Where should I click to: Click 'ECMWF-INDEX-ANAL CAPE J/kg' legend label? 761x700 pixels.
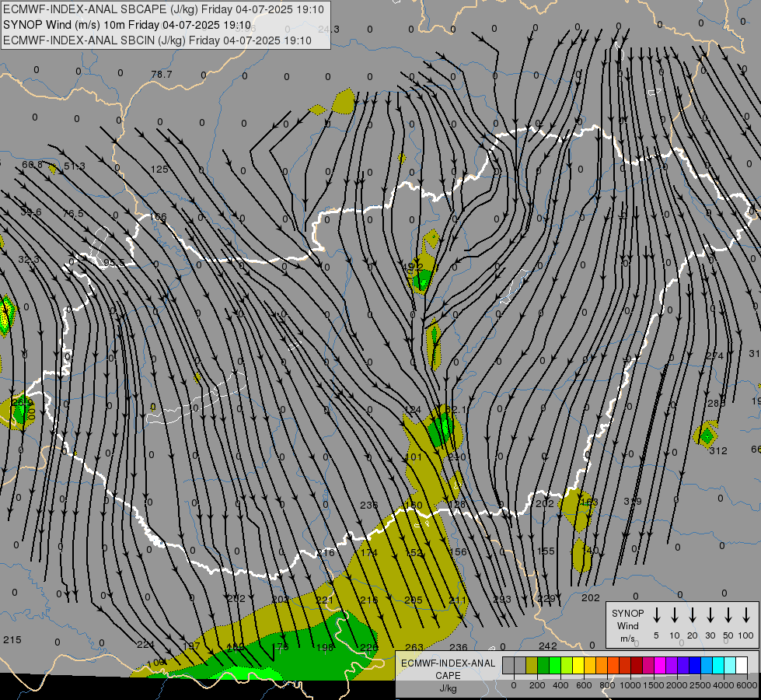(x=448, y=675)
